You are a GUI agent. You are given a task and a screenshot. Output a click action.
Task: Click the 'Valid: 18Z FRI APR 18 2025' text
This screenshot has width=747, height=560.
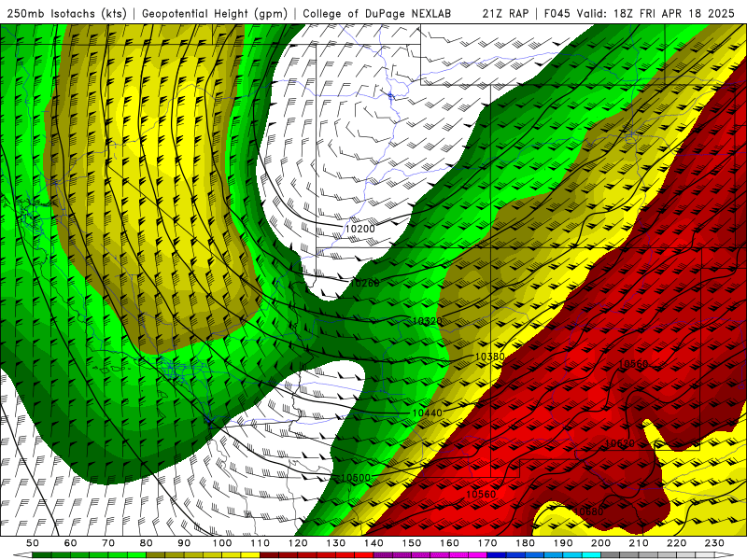tap(655, 13)
